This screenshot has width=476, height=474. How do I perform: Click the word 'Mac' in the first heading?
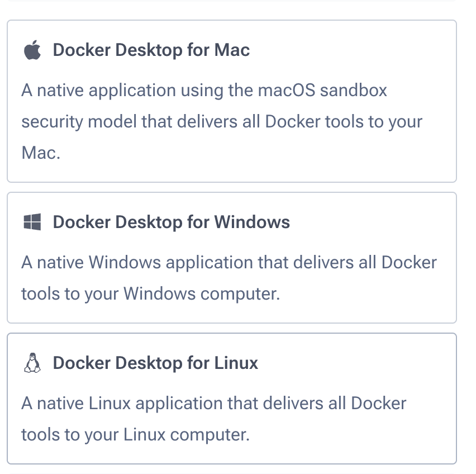tap(232, 50)
